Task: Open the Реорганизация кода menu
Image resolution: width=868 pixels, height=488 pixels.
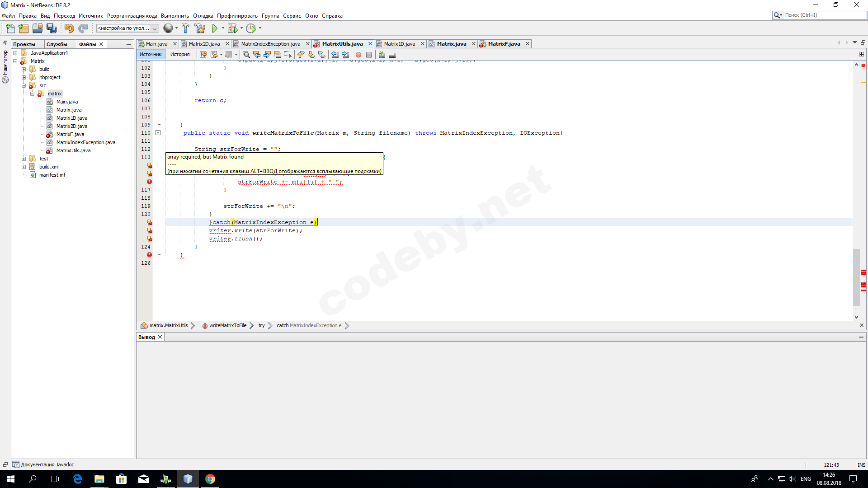Action: coord(132,16)
